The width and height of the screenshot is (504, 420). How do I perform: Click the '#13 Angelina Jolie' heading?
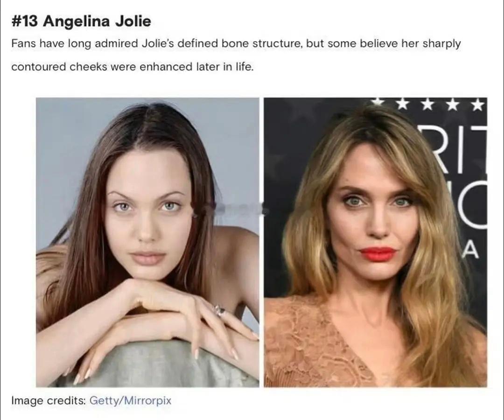81,21
